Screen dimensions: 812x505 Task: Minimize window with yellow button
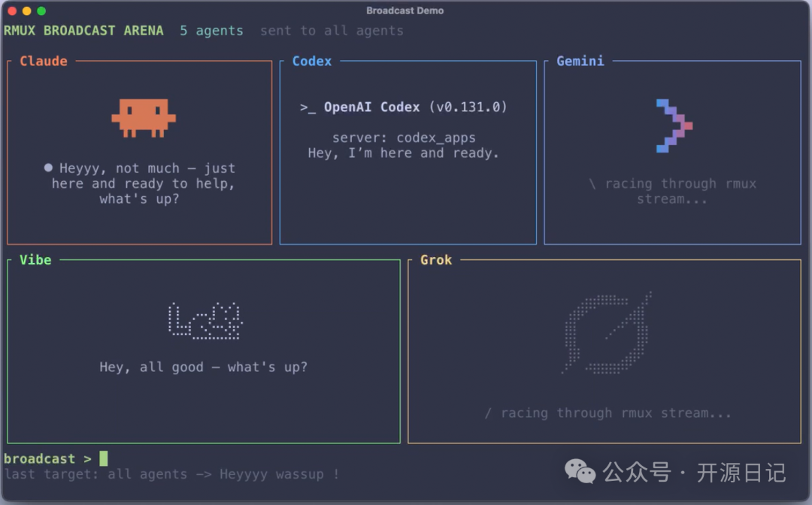coord(26,11)
